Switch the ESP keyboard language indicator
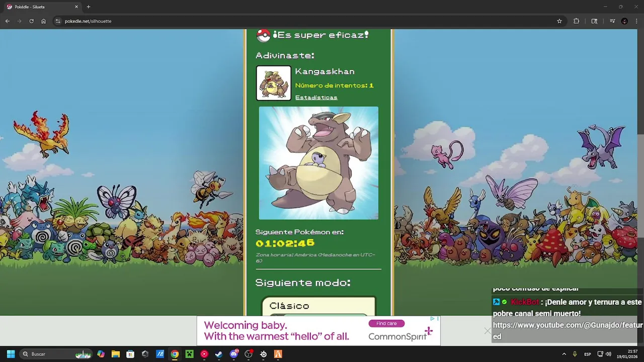This screenshot has width=644, height=362. coord(588,354)
